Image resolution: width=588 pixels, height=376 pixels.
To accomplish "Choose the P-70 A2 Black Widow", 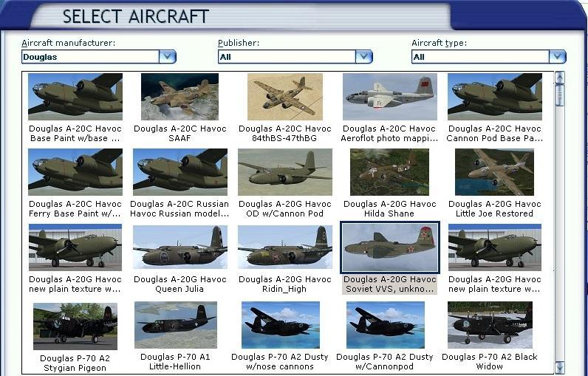I will click(490, 325).
